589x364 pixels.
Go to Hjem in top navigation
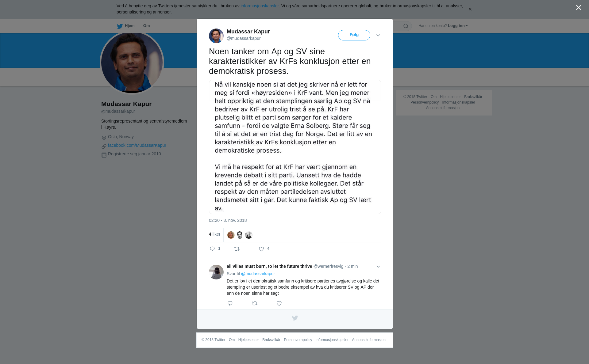126,26
